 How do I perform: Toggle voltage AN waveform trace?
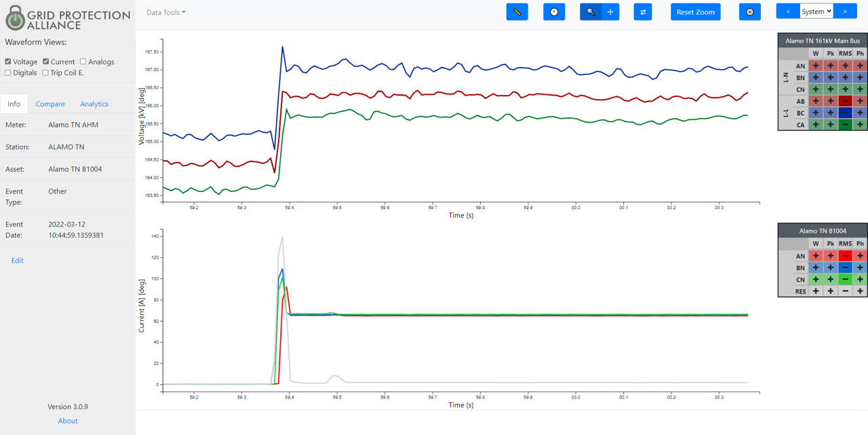816,66
